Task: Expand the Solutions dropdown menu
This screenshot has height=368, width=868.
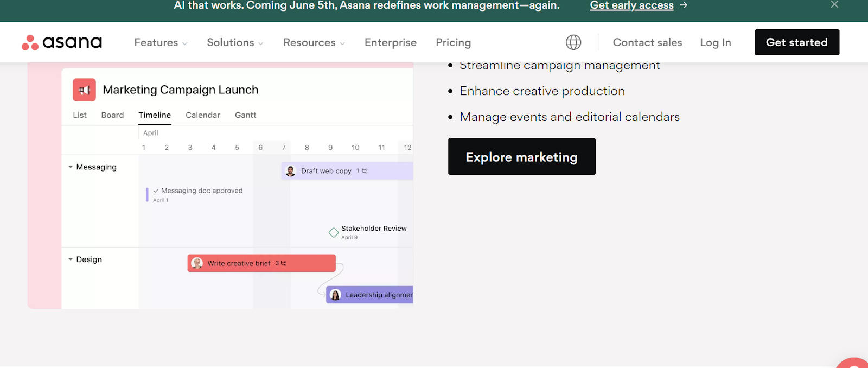Action: pyautogui.click(x=235, y=42)
